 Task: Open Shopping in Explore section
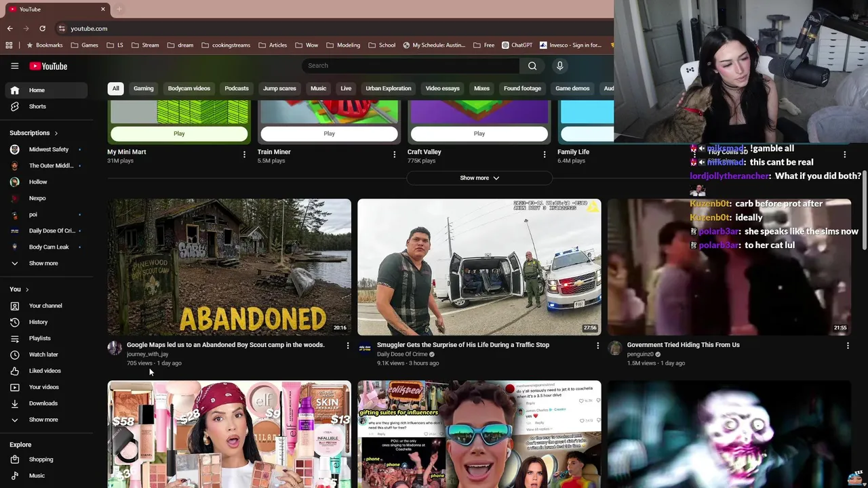[46, 460]
